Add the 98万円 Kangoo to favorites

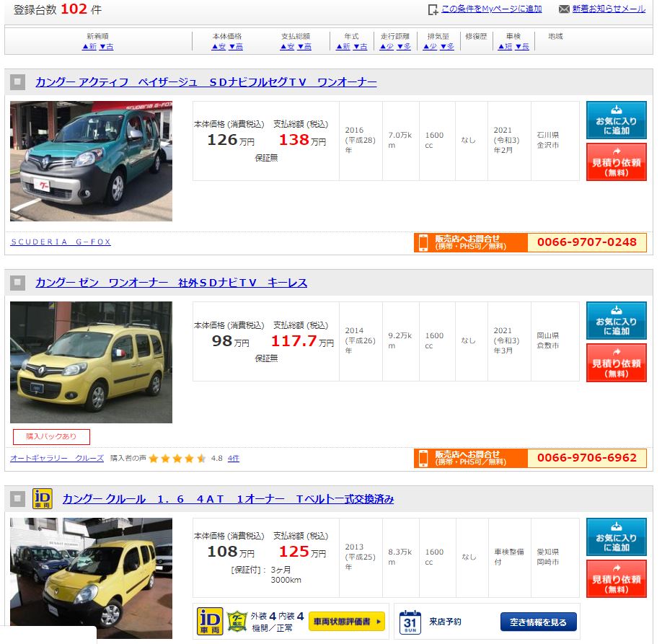tap(617, 320)
